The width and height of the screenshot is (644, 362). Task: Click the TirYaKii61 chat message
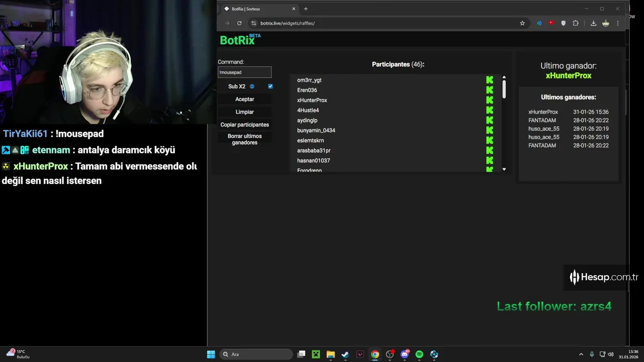point(53,134)
